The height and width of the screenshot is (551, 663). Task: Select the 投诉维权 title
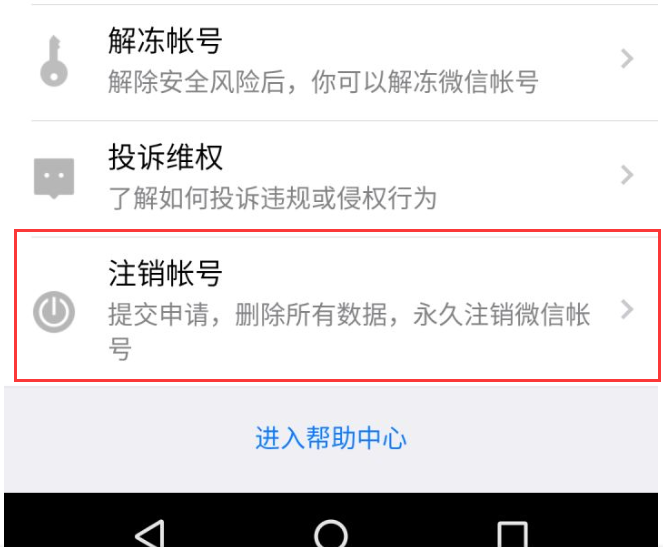[165, 157]
